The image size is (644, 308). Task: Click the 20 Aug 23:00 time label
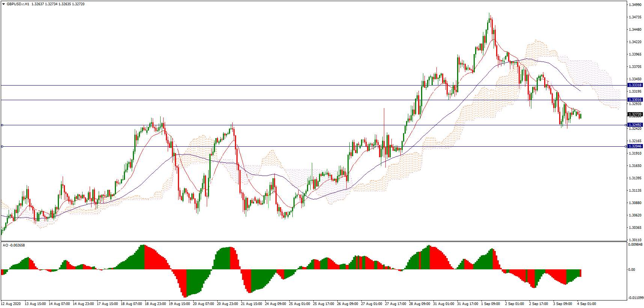tap(227, 303)
